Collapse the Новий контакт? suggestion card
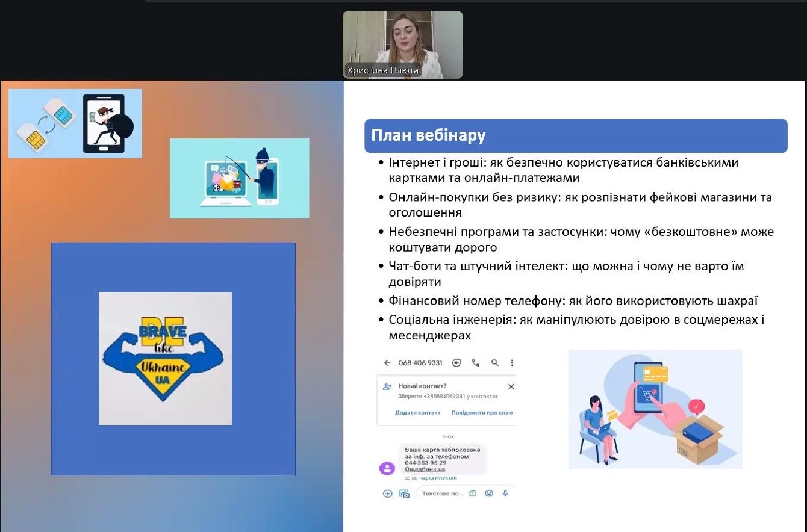The height and width of the screenshot is (532, 807). [512, 386]
